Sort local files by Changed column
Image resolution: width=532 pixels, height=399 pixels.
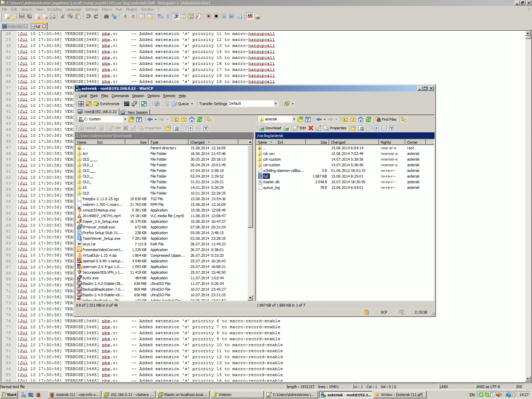(x=213, y=142)
